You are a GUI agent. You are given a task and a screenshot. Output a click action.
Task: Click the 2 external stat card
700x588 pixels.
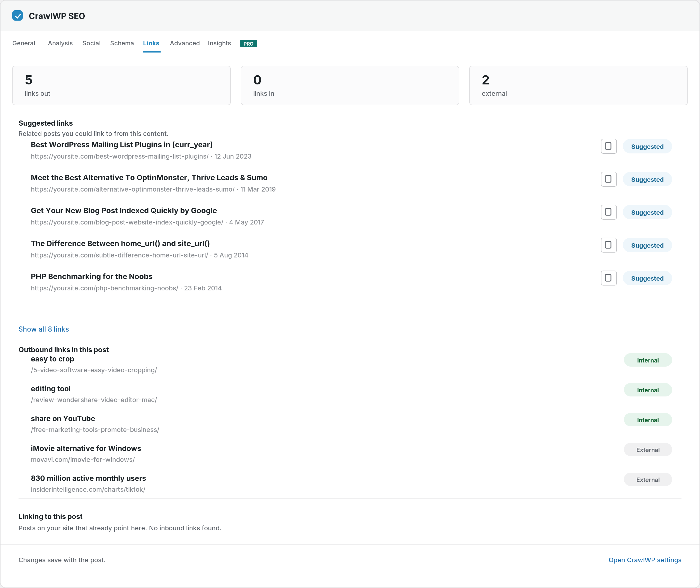(578, 85)
